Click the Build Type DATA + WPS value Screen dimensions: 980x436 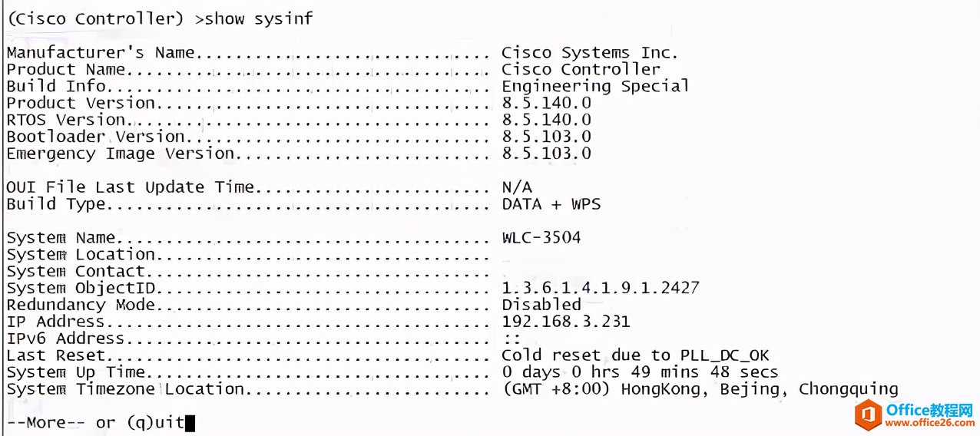[551, 204]
